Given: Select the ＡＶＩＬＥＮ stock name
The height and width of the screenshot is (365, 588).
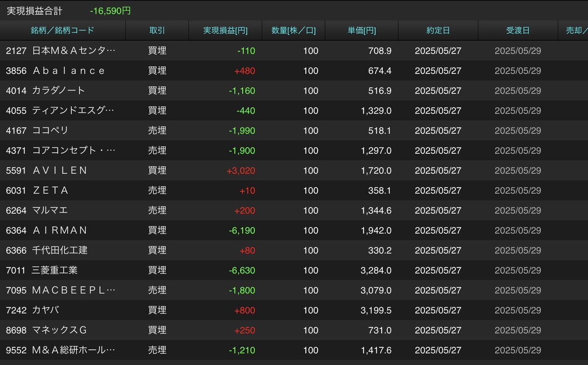Looking at the screenshot, I should [x=59, y=170].
